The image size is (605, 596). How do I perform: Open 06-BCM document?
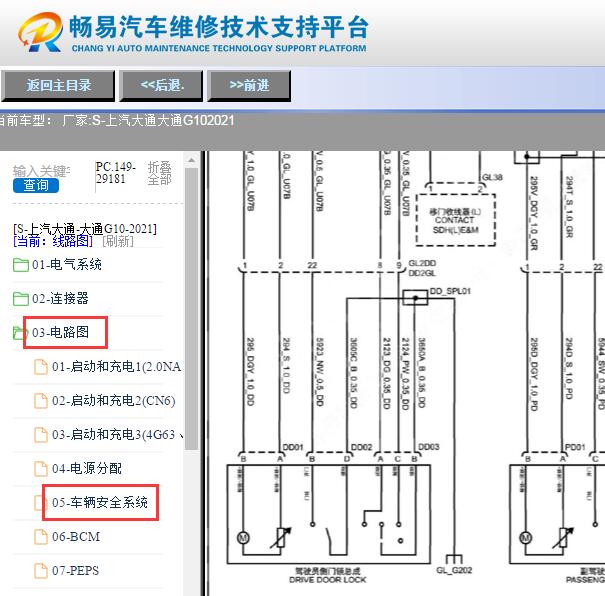[x=76, y=537]
